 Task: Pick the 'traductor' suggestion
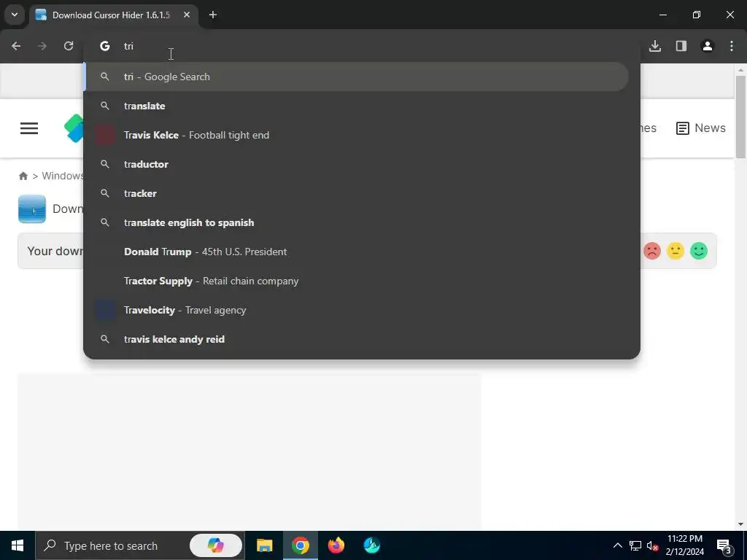(x=356, y=164)
